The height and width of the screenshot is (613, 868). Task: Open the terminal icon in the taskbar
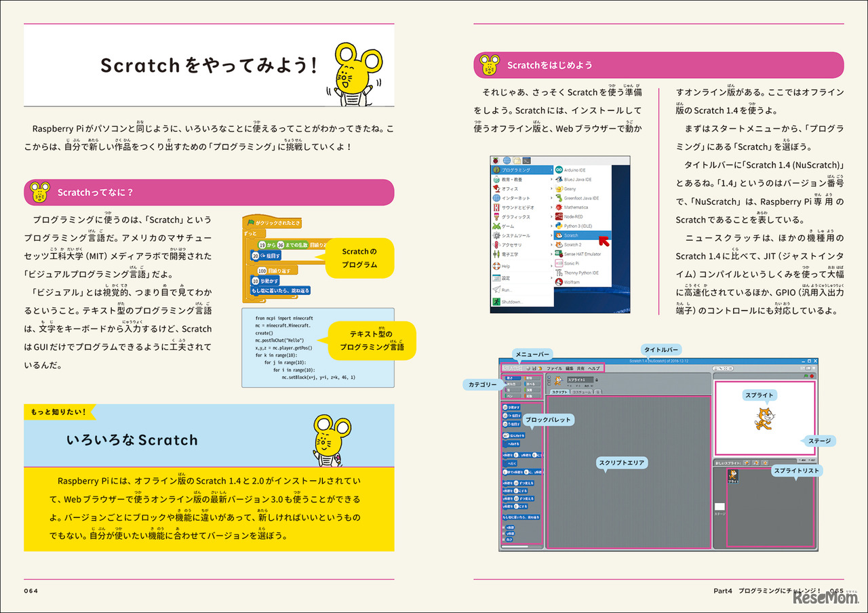pyautogui.click(x=526, y=160)
